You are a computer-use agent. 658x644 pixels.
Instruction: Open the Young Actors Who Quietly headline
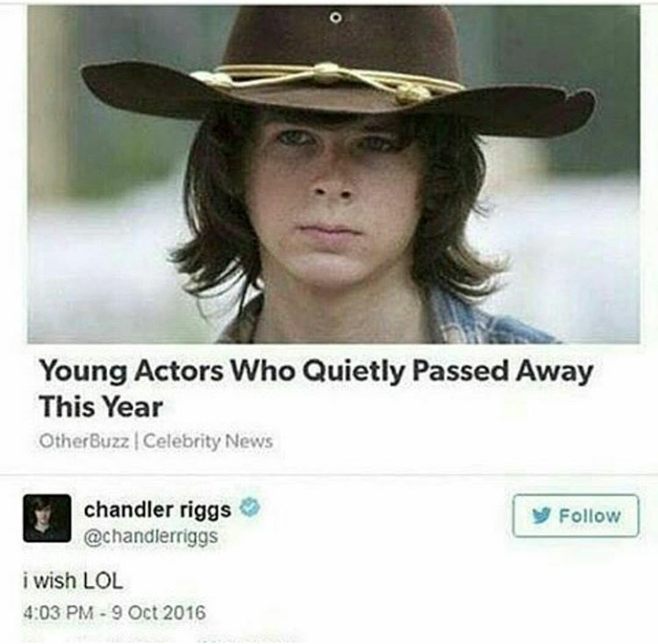(316, 372)
